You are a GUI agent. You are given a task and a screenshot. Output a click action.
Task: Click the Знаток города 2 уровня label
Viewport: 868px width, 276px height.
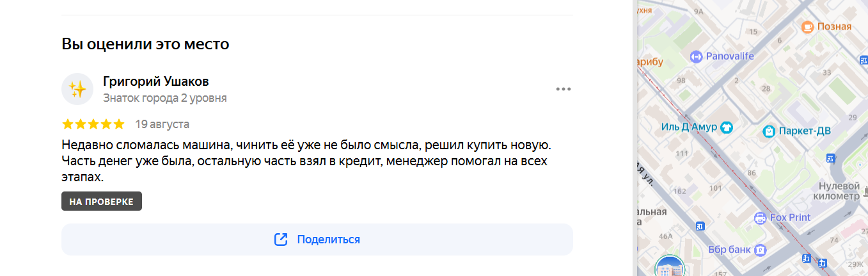click(165, 98)
